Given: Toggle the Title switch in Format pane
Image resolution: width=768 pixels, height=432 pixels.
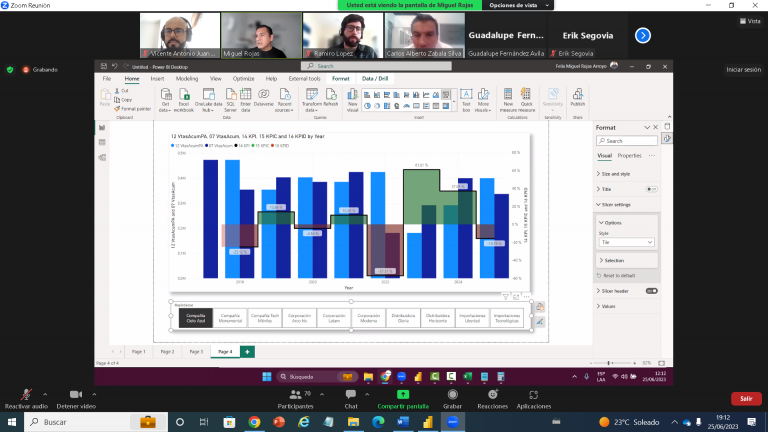Looking at the screenshot, I should pos(651,188).
